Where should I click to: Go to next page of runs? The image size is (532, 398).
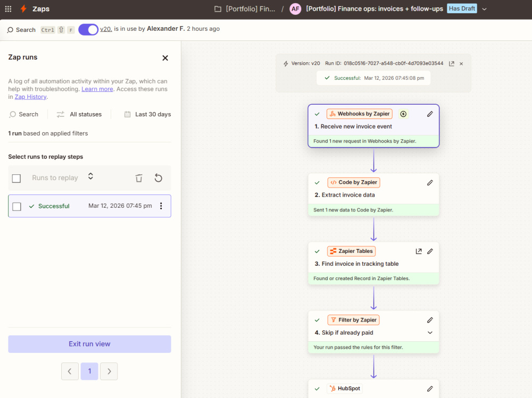pyautogui.click(x=109, y=371)
